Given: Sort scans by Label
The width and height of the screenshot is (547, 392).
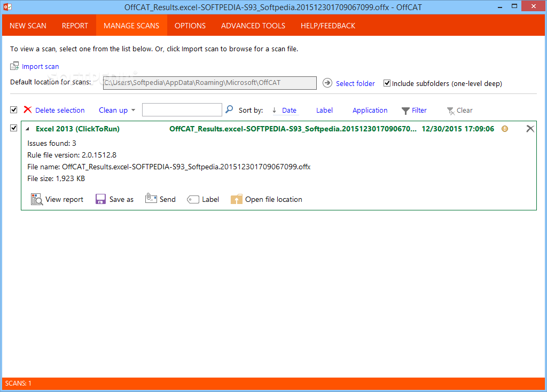Looking at the screenshot, I should click(x=324, y=110).
